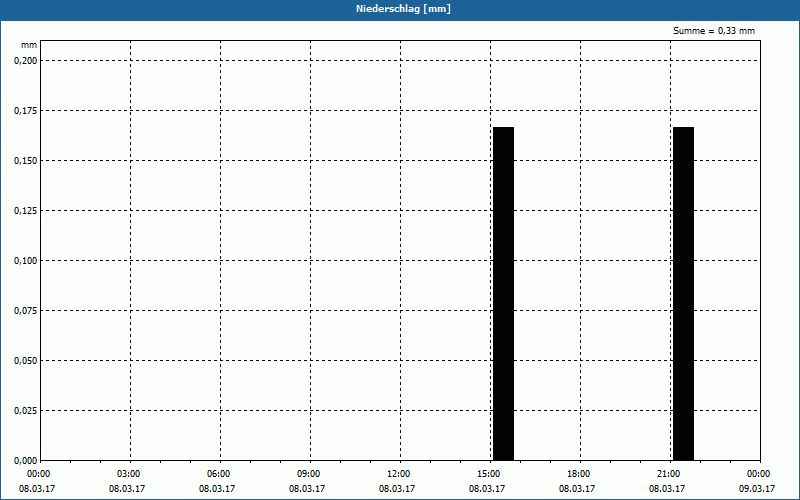Image resolution: width=800 pixels, height=500 pixels.
Task: Click the 21:00 time axis label
Action: point(669,474)
